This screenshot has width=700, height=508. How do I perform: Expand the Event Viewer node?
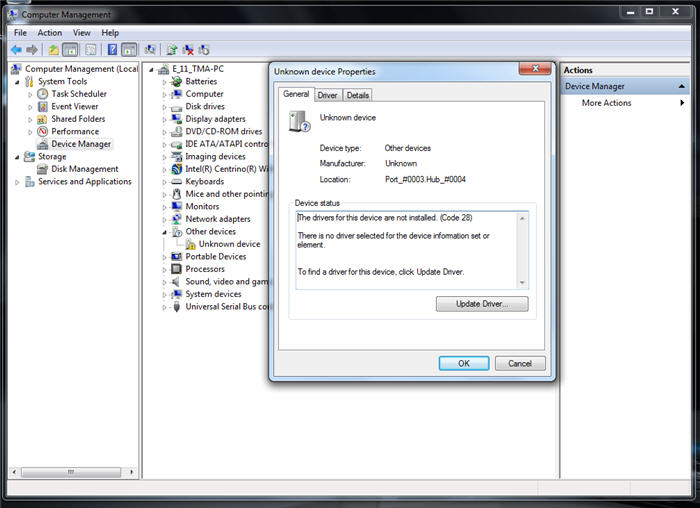pyautogui.click(x=30, y=107)
